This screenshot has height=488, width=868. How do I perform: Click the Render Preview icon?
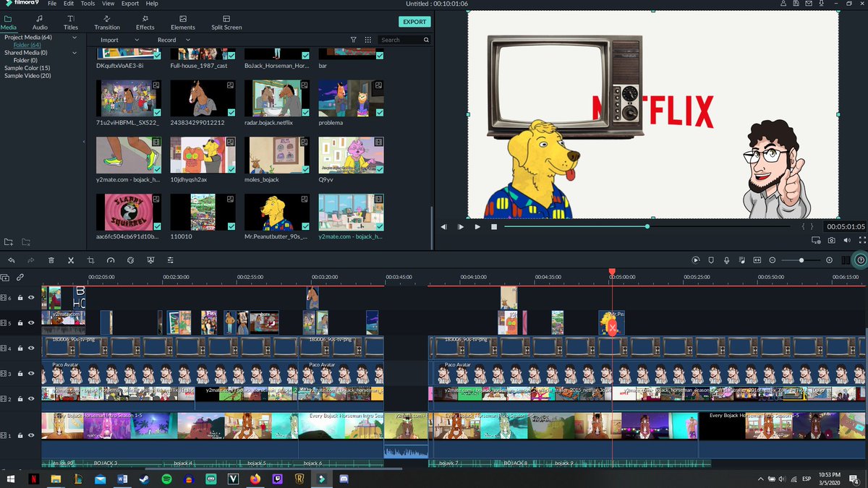click(x=696, y=260)
